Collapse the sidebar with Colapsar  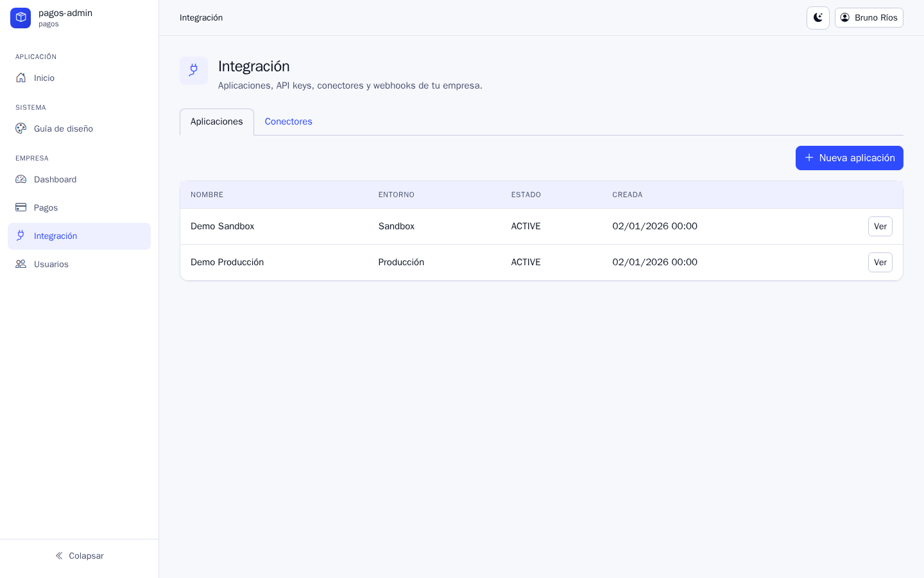pos(80,556)
